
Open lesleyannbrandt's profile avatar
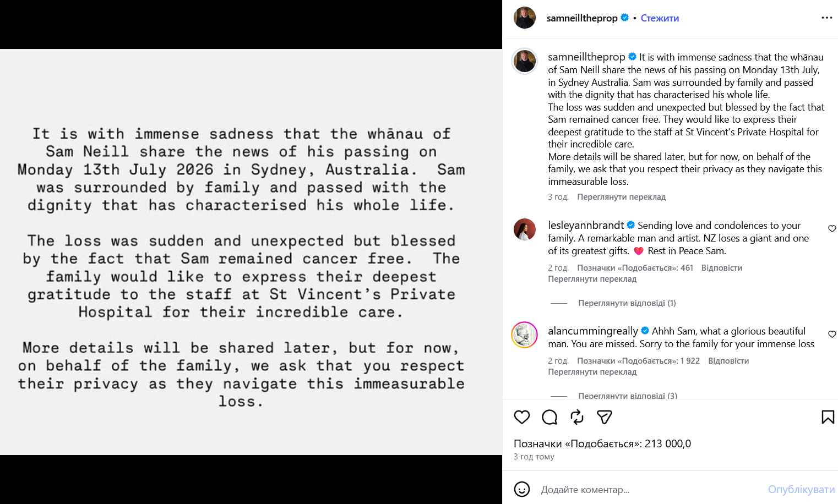tap(525, 229)
